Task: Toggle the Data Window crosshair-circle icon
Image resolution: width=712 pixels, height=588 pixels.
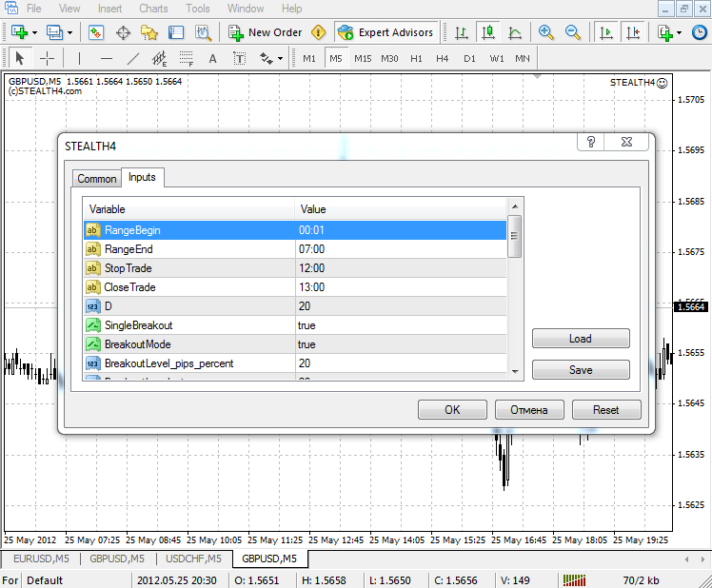Action: click(x=123, y=32)
